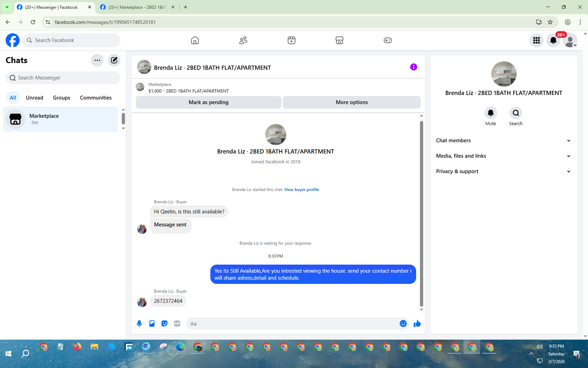588x368 pixels.
Task: Click the voice clip microphone icon
Action: point(139,323)
